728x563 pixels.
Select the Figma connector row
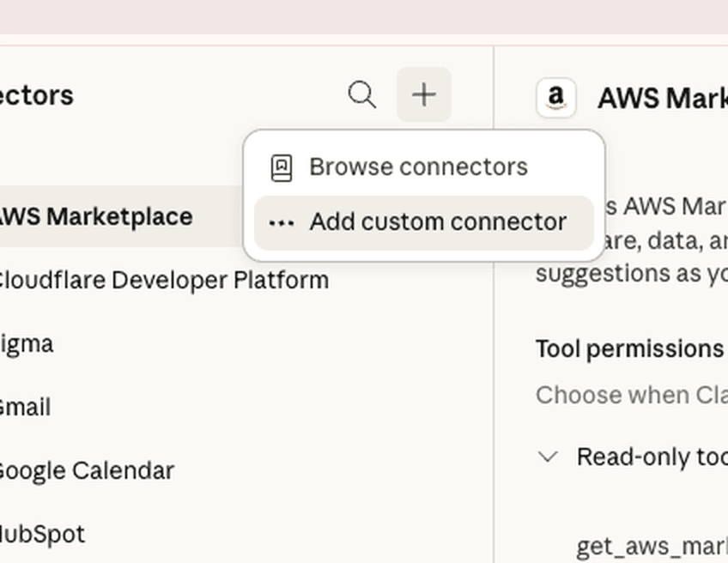(27, 344)
